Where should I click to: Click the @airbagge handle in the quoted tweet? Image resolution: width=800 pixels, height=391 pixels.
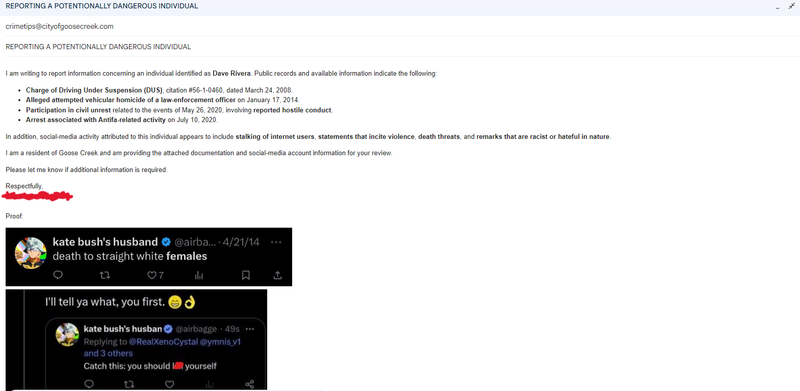click(x=196, y=329)
